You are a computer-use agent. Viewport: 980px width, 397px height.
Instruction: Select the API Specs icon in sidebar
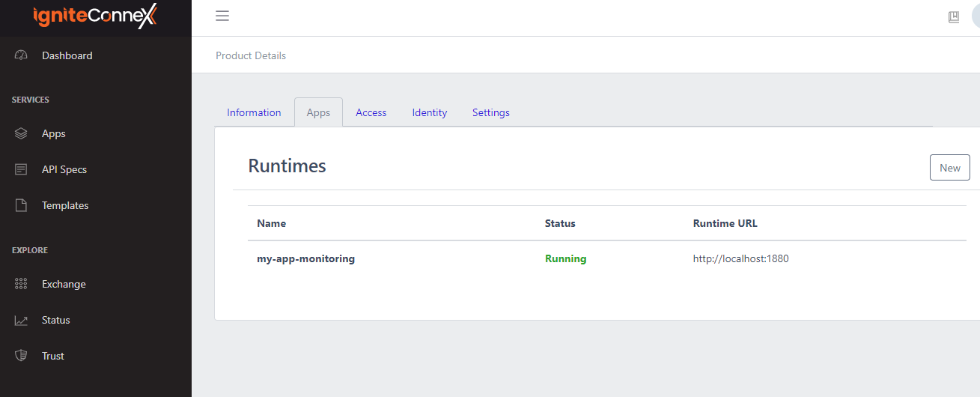pos(21,169)
